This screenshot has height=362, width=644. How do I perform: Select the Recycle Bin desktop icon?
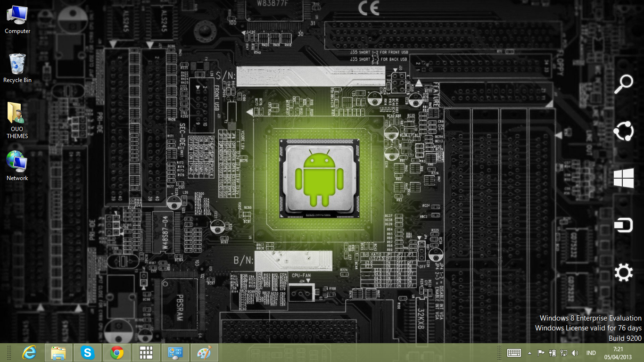(x=17, y=68)
